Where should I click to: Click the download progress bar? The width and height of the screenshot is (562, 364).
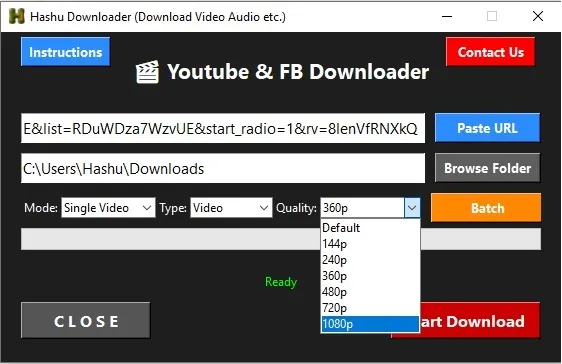pos(281,239)
